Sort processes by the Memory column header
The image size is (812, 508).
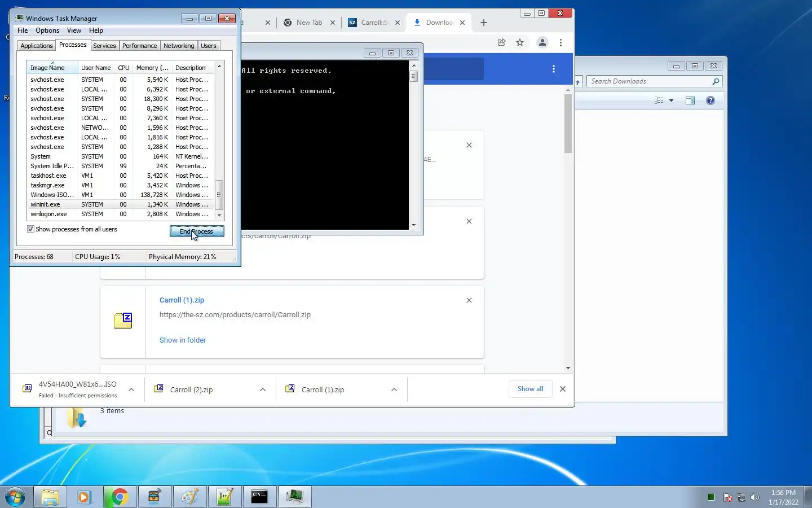152,68
